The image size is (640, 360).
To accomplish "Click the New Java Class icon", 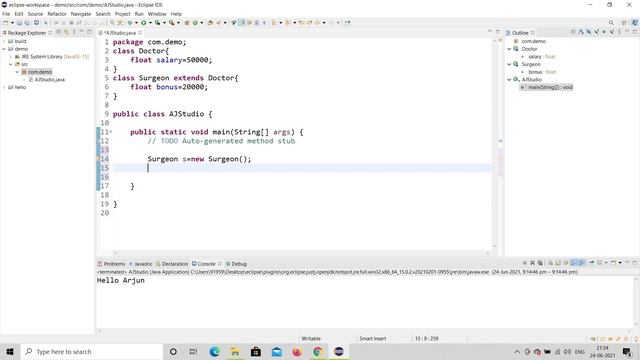I will pyautogui.click(x=195, y=23).
